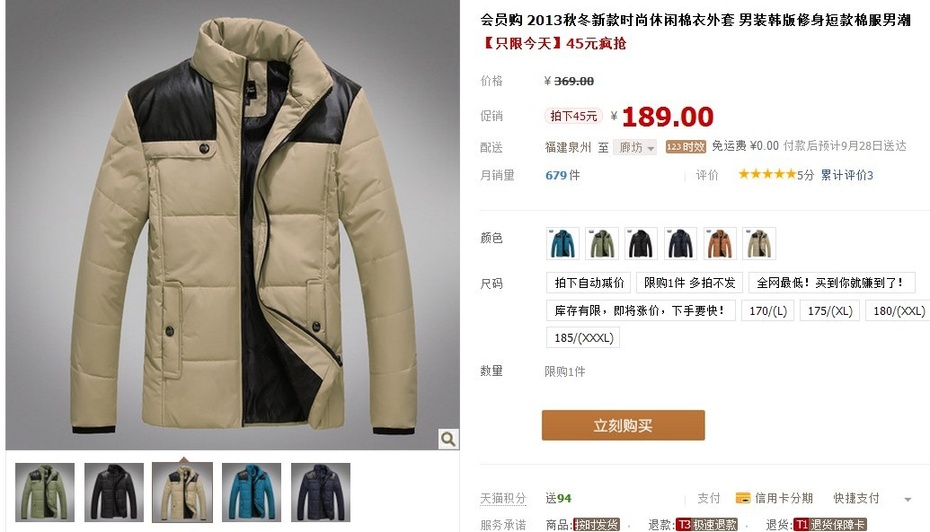The image size is (930, 532).
Task: Click the magnifier zoom icon on product photo
Action: coord(448,439)
